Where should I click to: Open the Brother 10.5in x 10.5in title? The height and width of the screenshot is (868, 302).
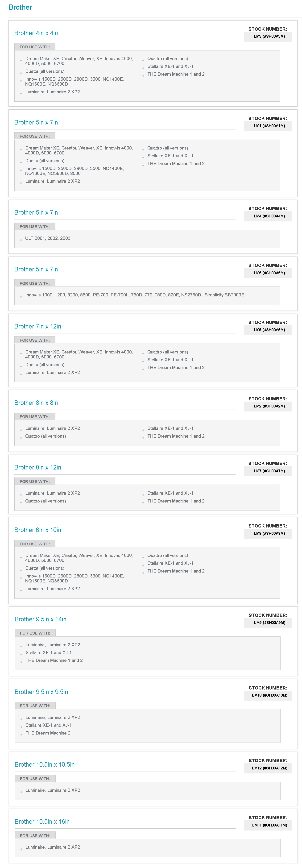tap(45, 765)
